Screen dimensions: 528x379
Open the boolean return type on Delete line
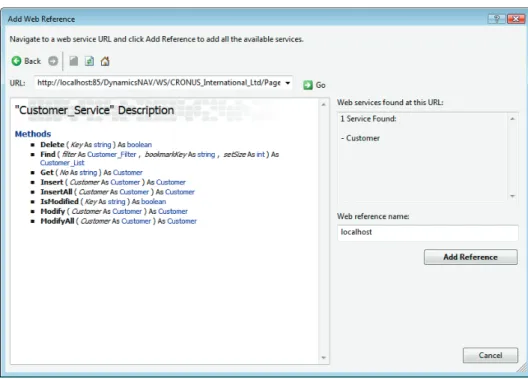pos(139,145)
